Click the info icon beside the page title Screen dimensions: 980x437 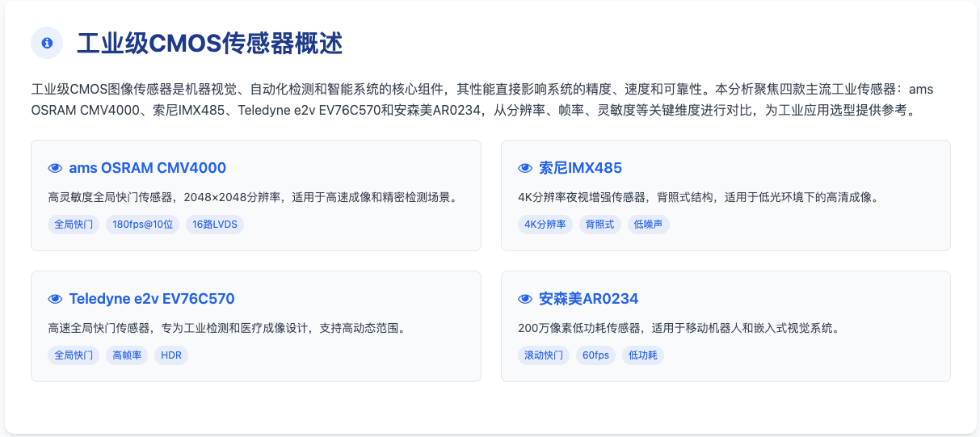[47, 43]
